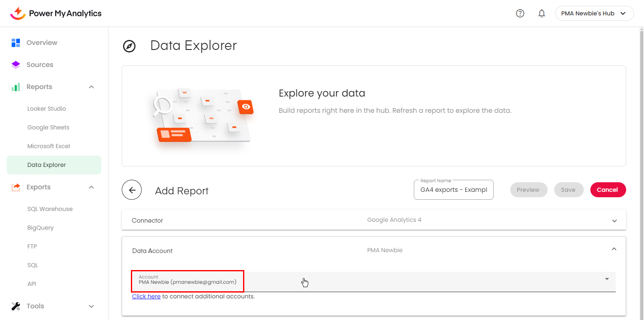Click the Overview dashboard icon
The image size is (644, 320).
pos(16,43)
